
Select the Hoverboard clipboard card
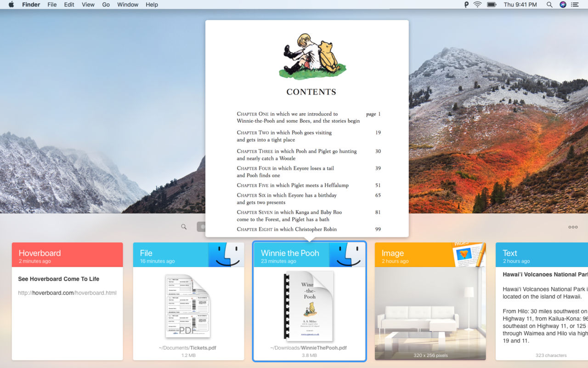click(x=68, y=301)
